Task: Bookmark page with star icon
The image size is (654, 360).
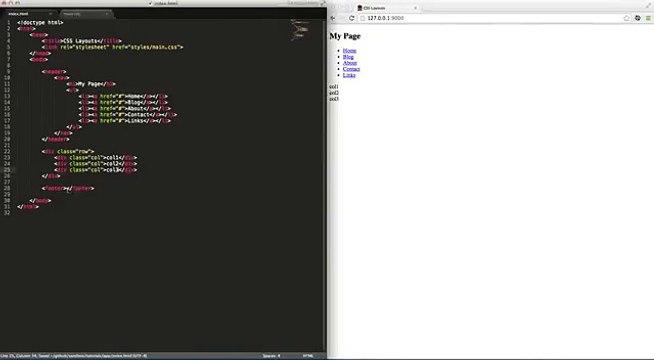Action: pos(626,18)
